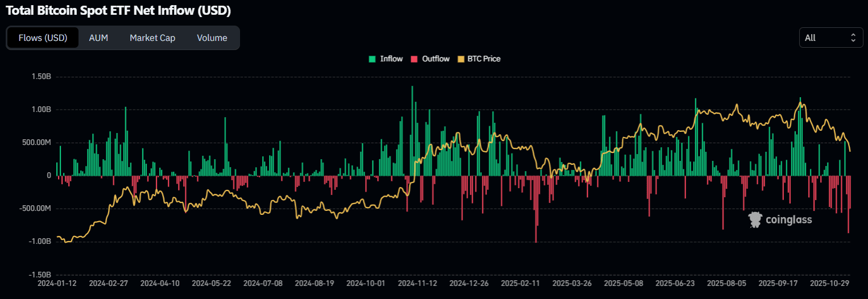Open the AUM tab
868x299 pixels.
pos(98,38)
